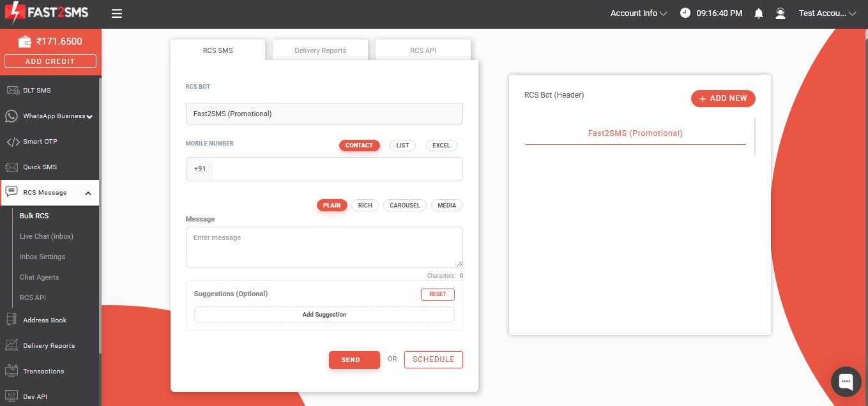Screen dimensions: 868x406
Task: Click the Quick SMS envelope icon
Action: [x=11, y=167]
